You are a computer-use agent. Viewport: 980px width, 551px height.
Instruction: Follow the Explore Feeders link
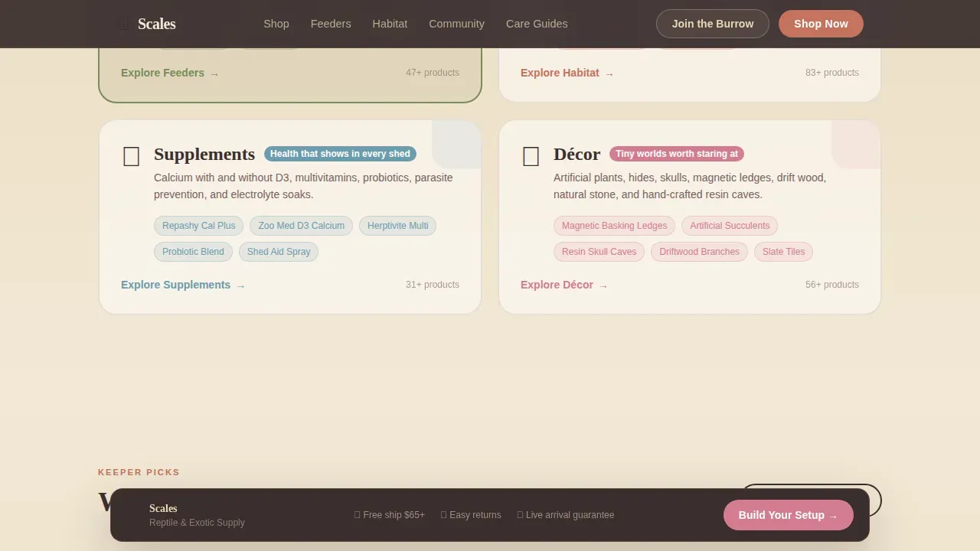tap(169, 73)
